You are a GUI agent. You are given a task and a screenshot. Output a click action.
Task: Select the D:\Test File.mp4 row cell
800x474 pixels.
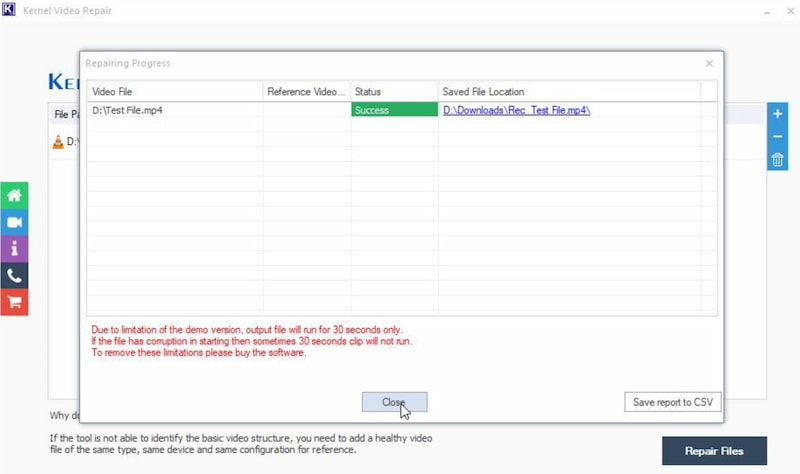pos(175,110)
